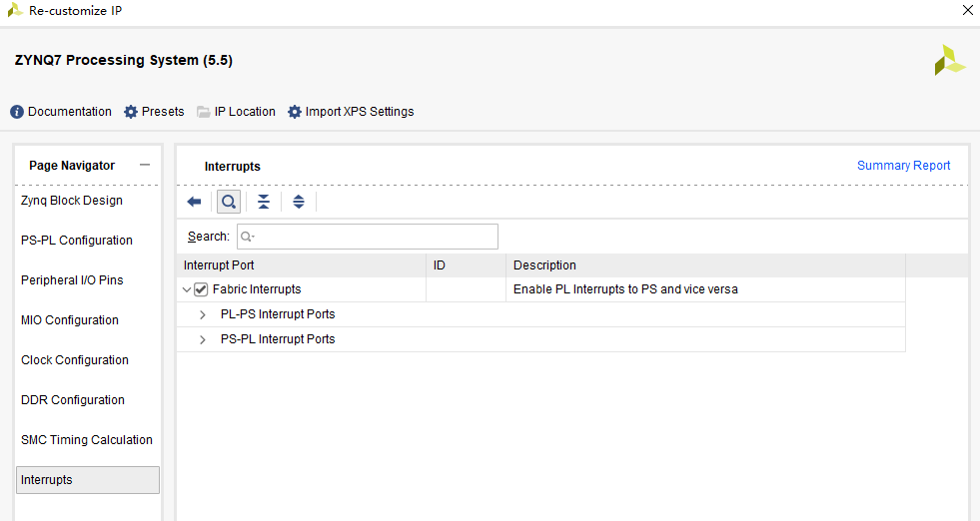Select the DDR Configuration page
980x521 pixels.
coord(73,400)
